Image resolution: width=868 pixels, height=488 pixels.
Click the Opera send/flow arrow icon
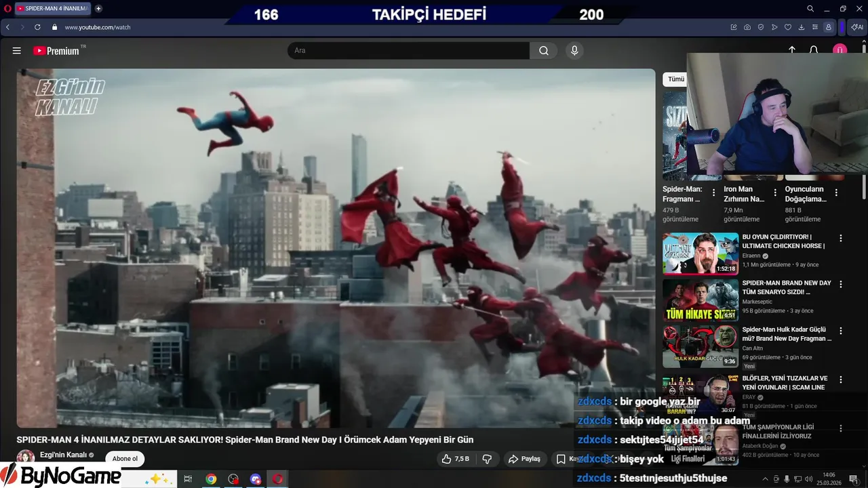[774, 27]
